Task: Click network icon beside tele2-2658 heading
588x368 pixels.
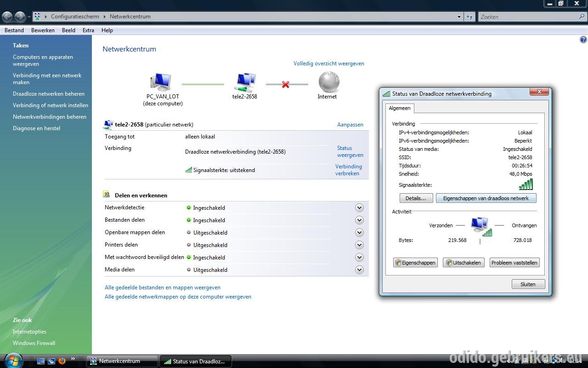Action: (108, 125)
